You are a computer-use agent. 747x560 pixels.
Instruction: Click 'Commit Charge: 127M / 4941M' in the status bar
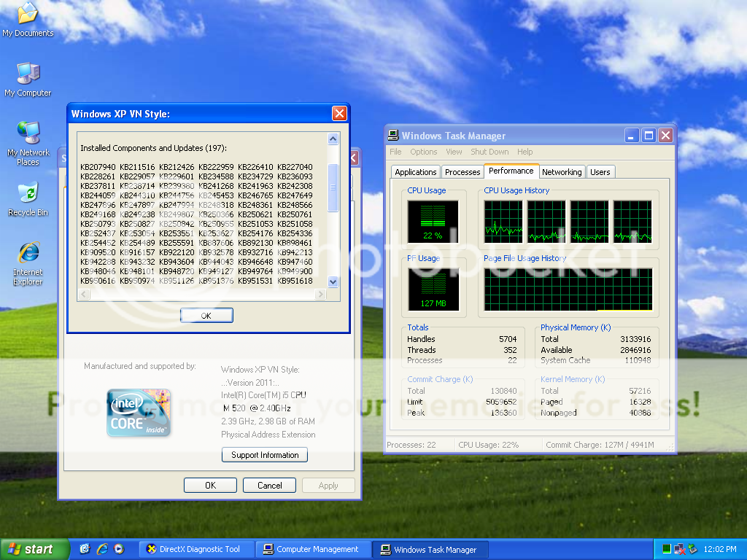coord(600,445)
